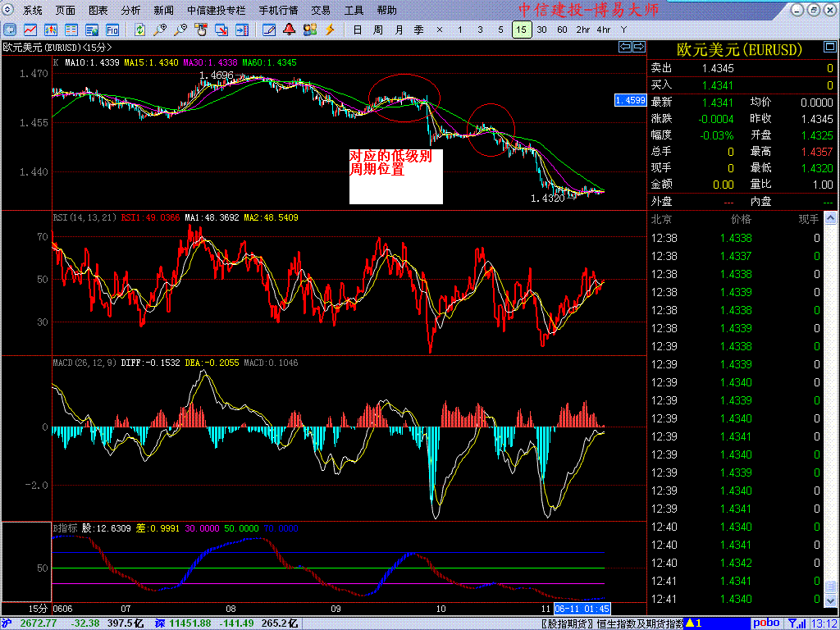
Task: Open the 分析 menu
Action: coord(130,10)
